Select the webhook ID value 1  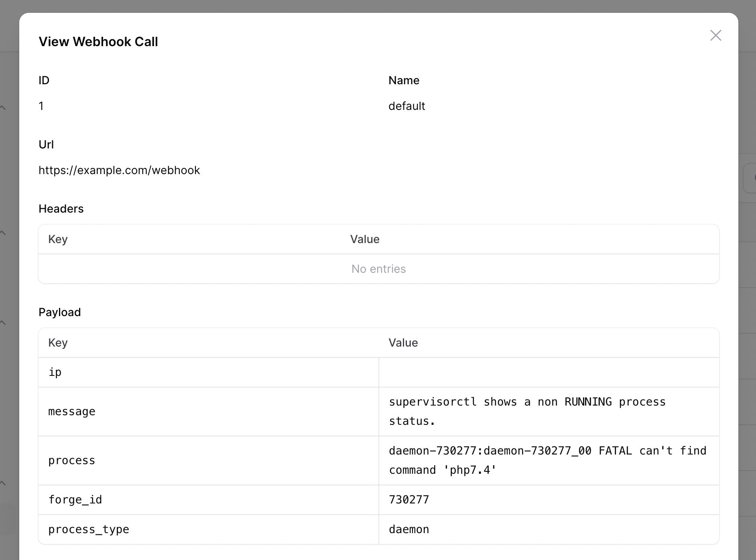pyautogui.click(x=41, y=106)
